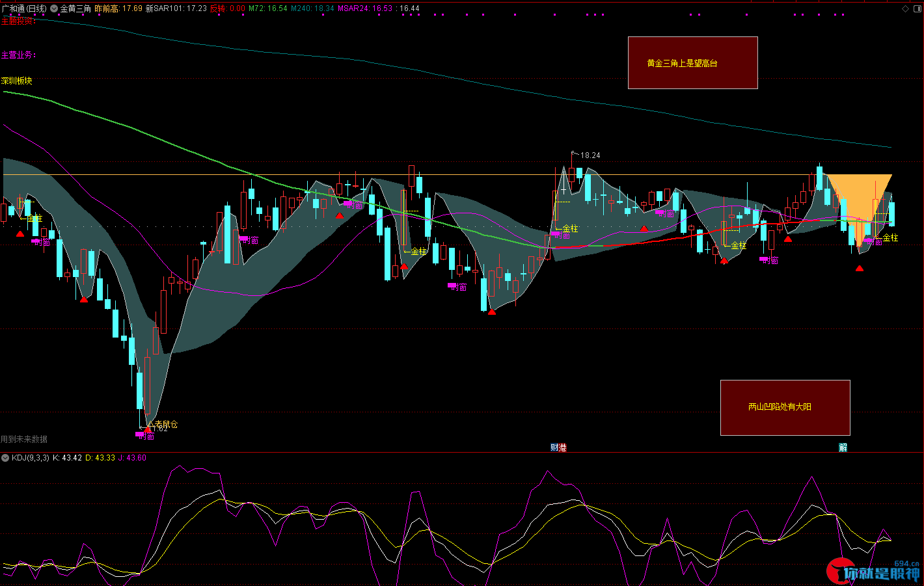The width and height of the screenshot is (924, 586).
Task: Click the 两山凹陷处有大阳 note box
Action: tap(785, 407)
